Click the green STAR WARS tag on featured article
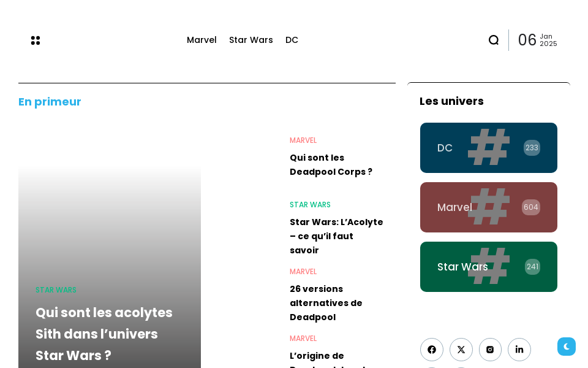The width and height of the screenshot is (588, 368). [56, 290]
